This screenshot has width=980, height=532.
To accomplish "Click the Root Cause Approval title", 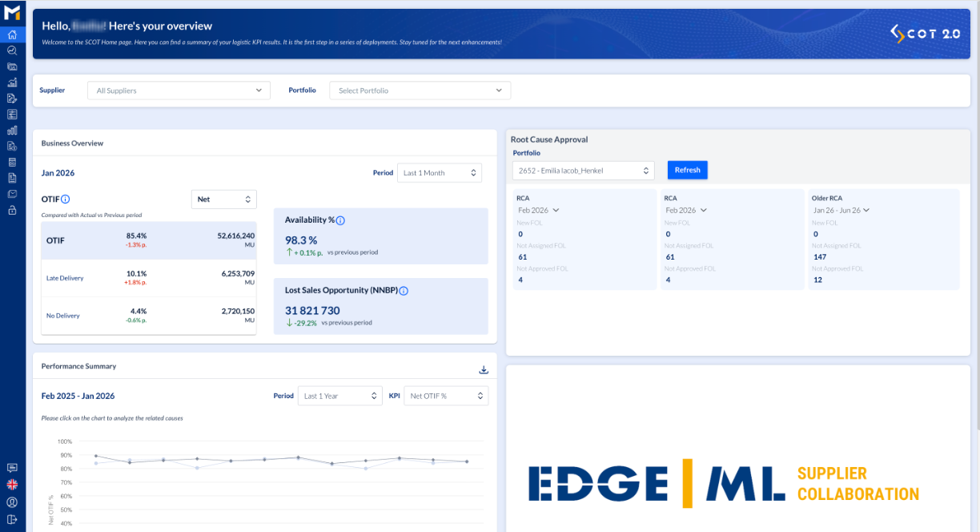I will [x=549, y=139].
